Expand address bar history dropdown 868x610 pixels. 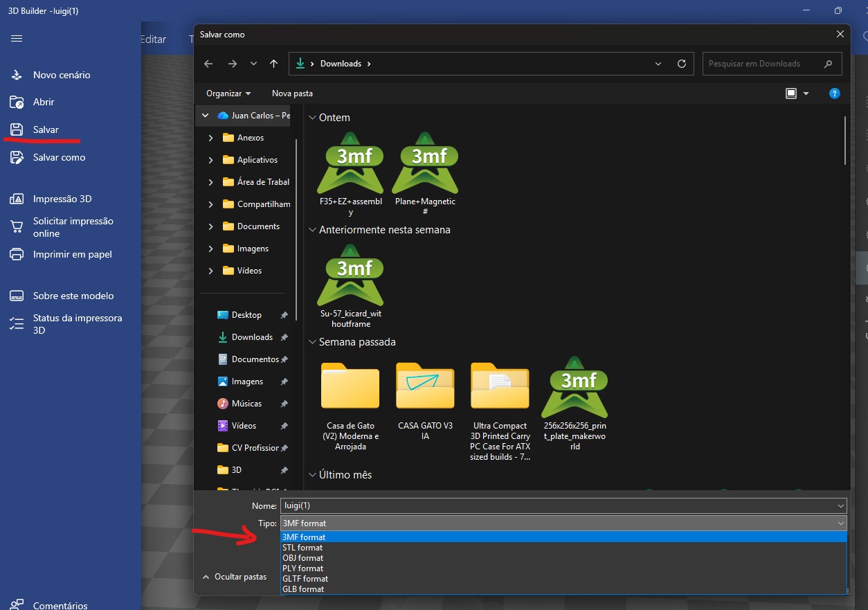(x=658, y=64)
